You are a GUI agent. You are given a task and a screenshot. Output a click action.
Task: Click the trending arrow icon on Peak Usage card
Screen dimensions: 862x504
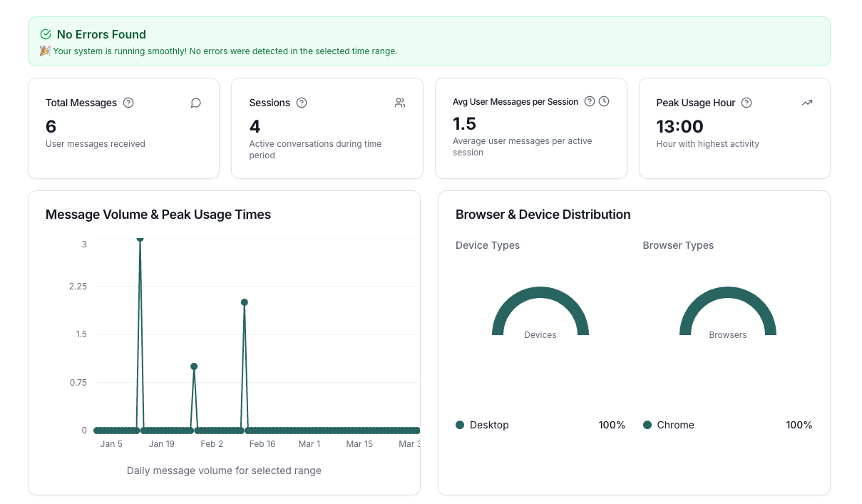click(807, 103)
